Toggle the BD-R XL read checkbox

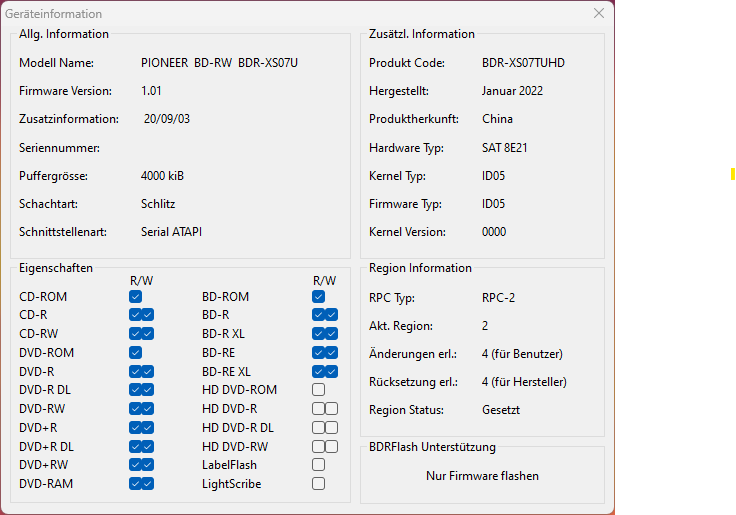click(x=318, y=334)
